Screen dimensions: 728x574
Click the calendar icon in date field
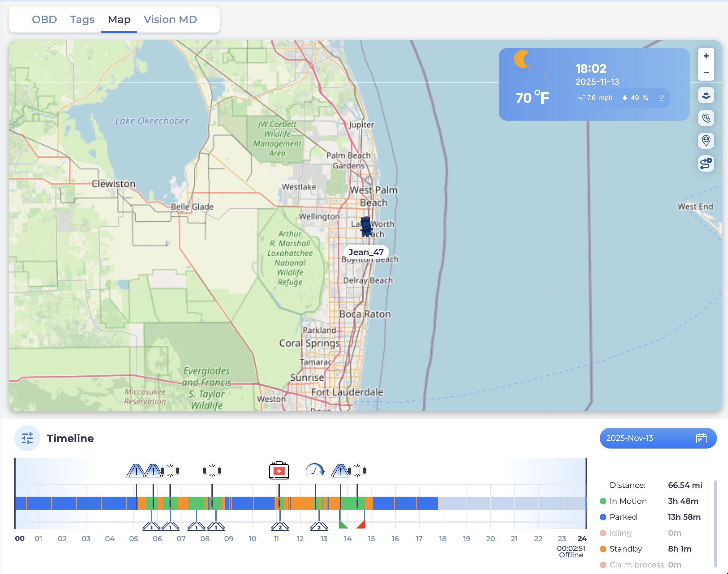click(701, 438)
